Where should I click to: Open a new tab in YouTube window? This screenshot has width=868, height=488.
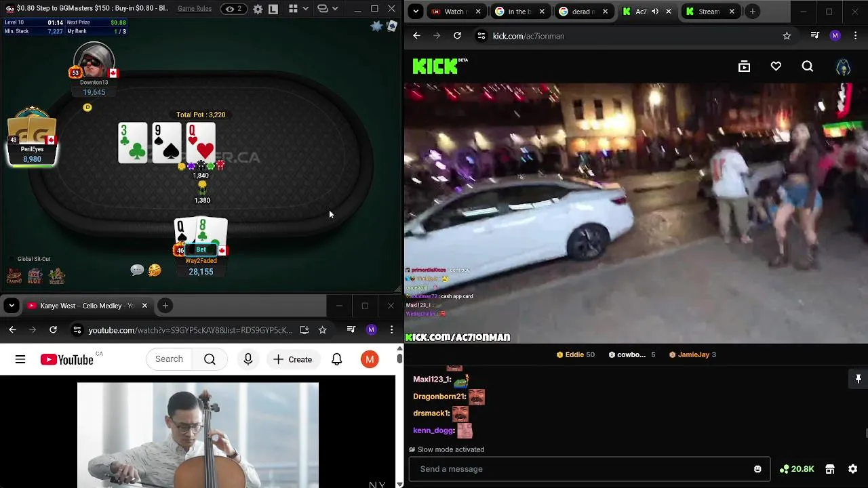tap(165, 306)
